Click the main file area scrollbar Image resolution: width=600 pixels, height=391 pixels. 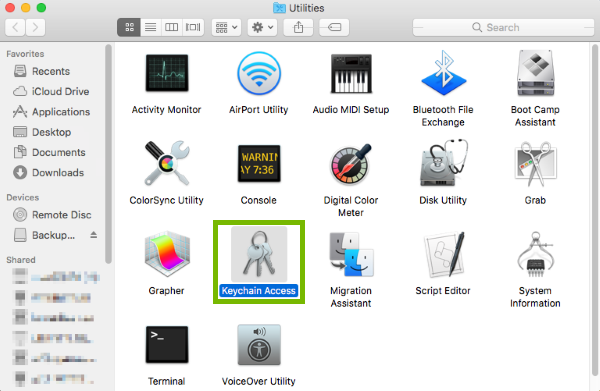[595, 210]
